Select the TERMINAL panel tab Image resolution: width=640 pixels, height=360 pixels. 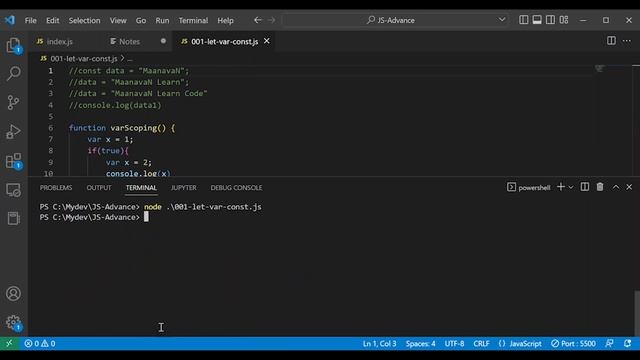[x=141, y=187]
